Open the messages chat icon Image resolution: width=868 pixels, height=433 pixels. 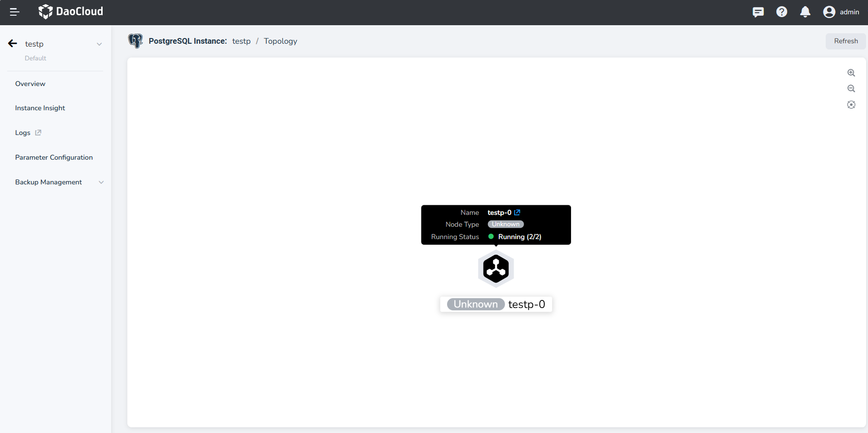tap(758, 12)
